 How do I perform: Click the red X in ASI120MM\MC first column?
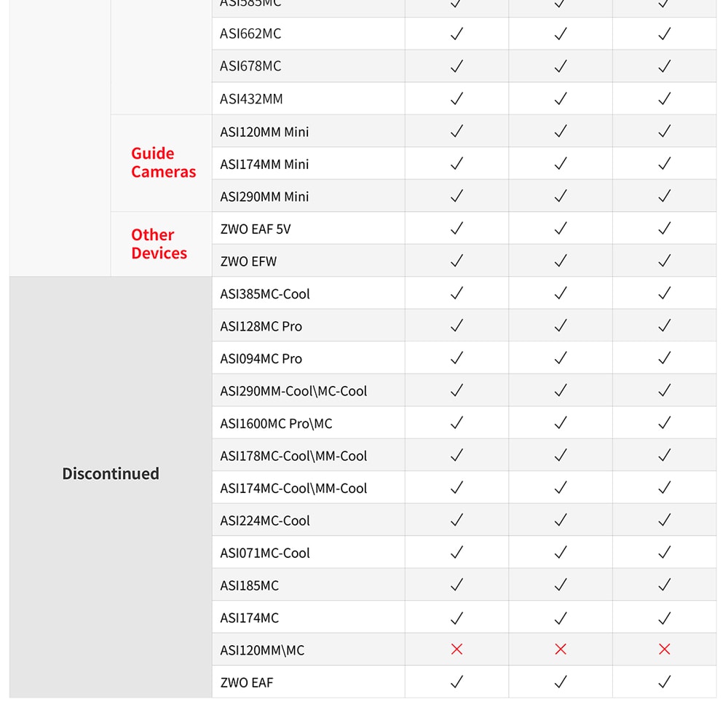click(457, 649)
